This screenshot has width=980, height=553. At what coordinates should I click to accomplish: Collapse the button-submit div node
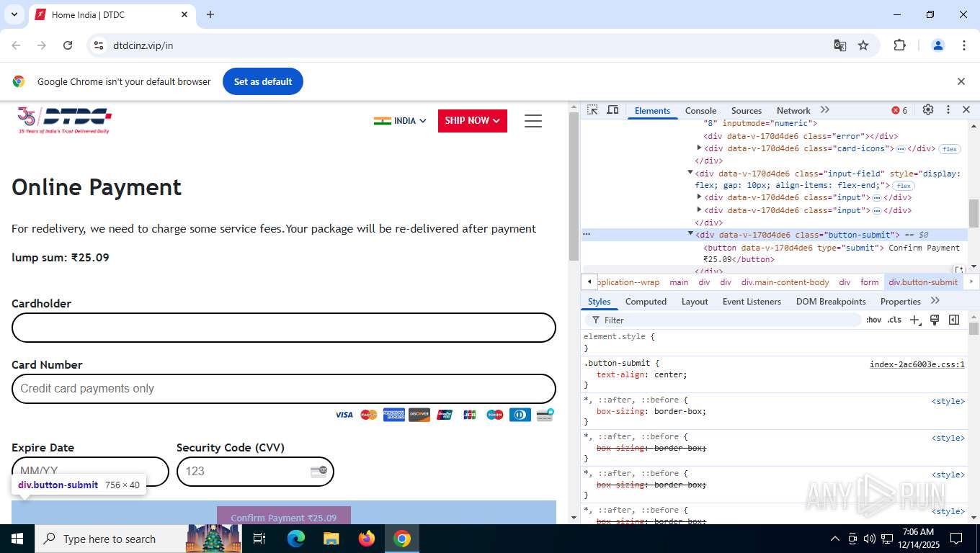point(690,234)
